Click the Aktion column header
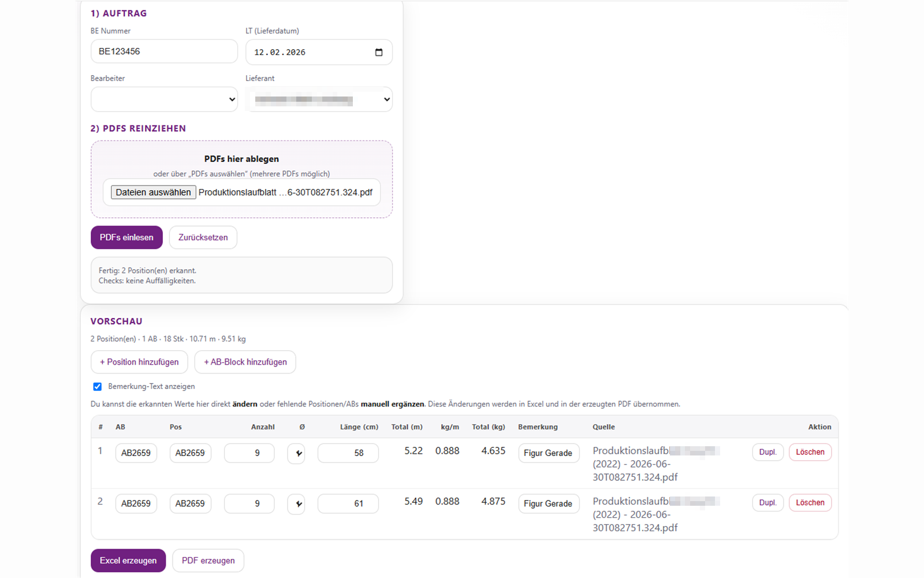Viewport: 924px width, 578px height. pos(819,427)
